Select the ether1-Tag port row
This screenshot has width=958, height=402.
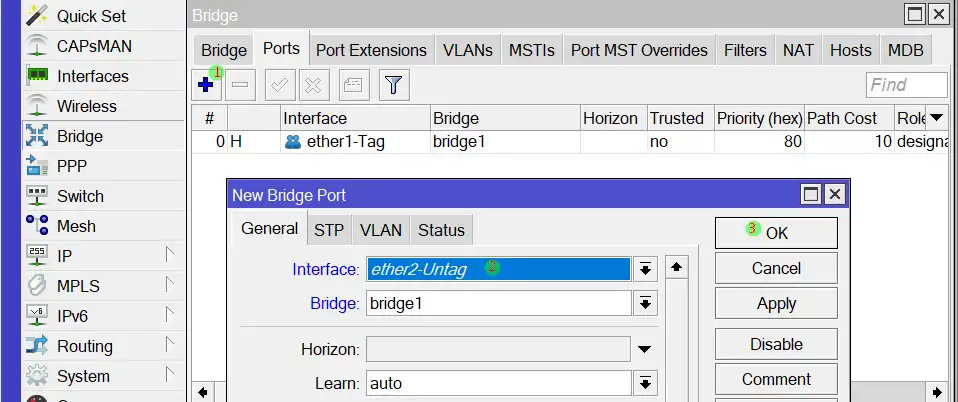pos(345,142)
